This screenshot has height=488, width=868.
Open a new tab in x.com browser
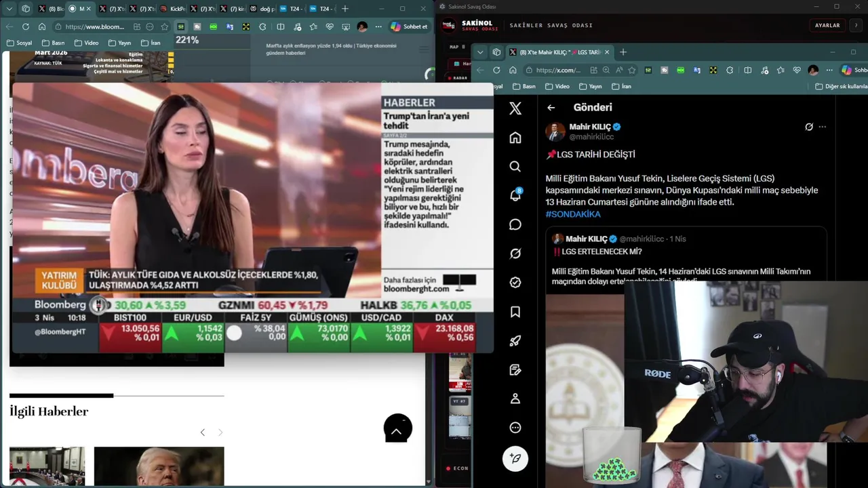point(623,52)
